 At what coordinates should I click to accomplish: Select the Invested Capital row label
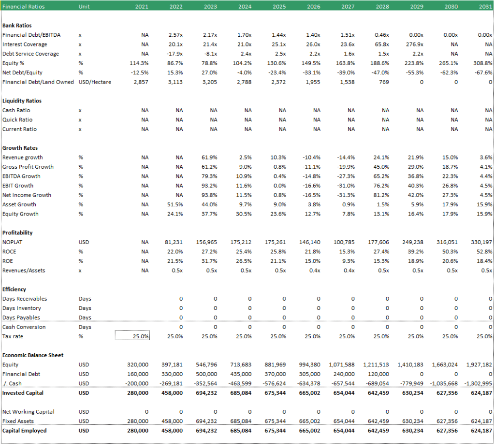(23, 393)
